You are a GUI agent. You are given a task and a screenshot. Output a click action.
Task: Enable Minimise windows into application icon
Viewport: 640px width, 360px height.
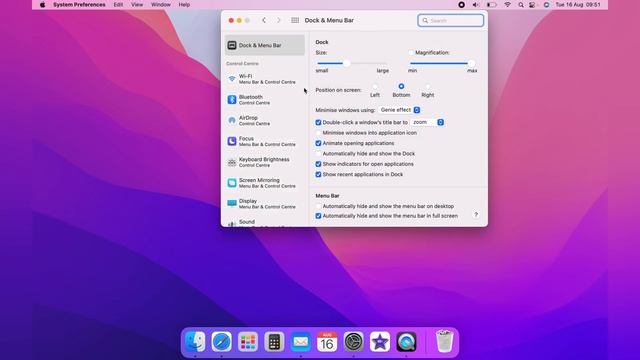[x=318, y=133]
